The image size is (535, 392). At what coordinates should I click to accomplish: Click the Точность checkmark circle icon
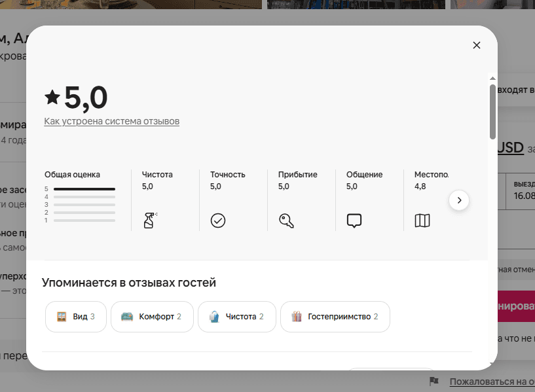point(217,221)
